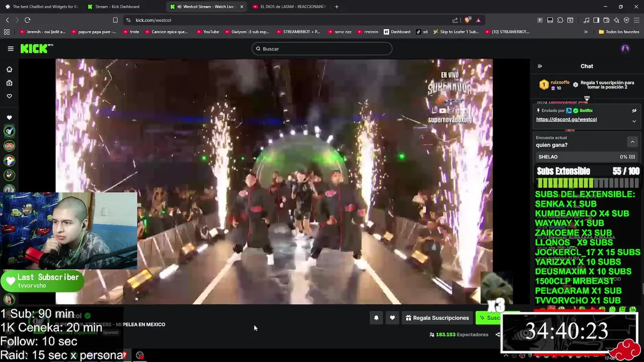Click the Buscar search field

pos(321,49)
